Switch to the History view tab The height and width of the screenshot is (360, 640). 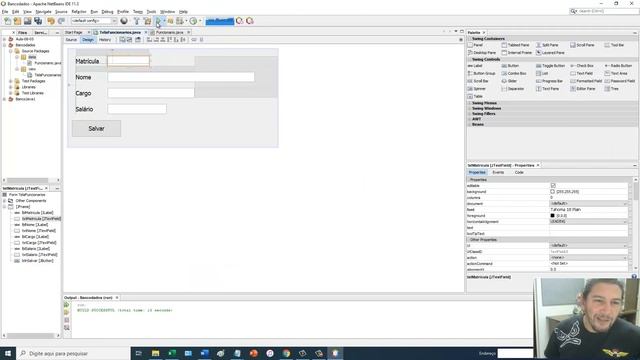[105, 40]
